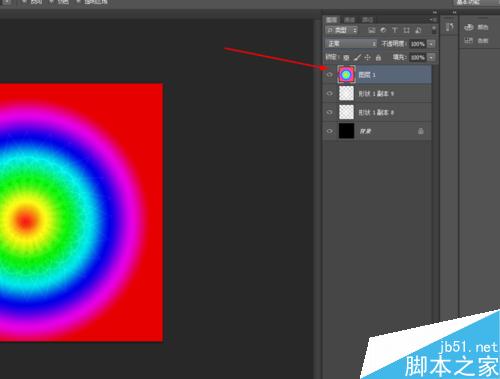Image resolution: width=500 pixels, height=379 pixels.
Task: Open the 填充 fill slider arrow
Action: point(431,58)
